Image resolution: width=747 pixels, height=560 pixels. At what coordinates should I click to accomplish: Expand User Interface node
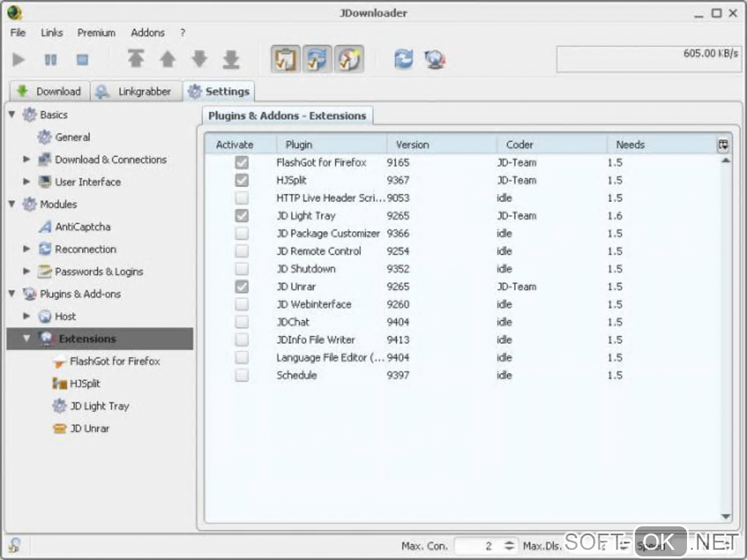tap(26, 182)
